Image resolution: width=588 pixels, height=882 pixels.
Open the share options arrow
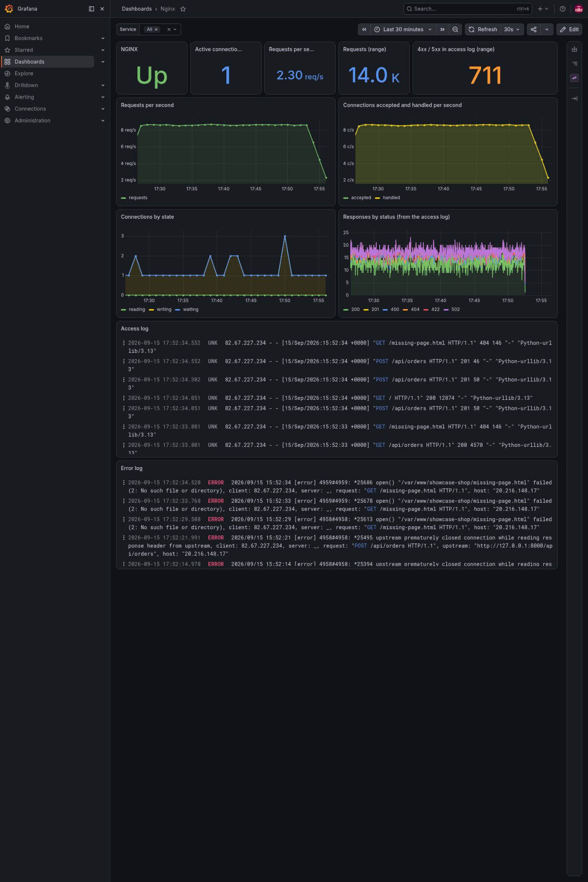pyautogui.click(x=547, y=29)
